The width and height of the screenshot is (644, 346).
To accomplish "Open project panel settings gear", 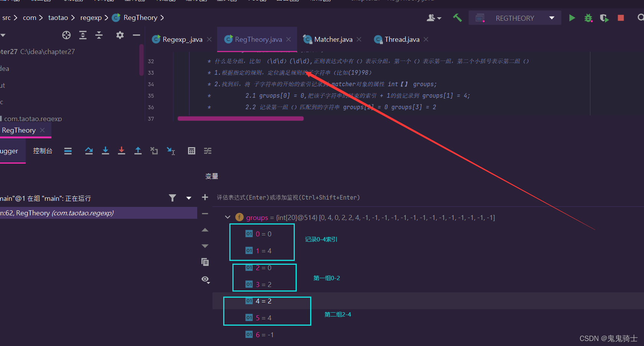I will click(x=120, y=35).
